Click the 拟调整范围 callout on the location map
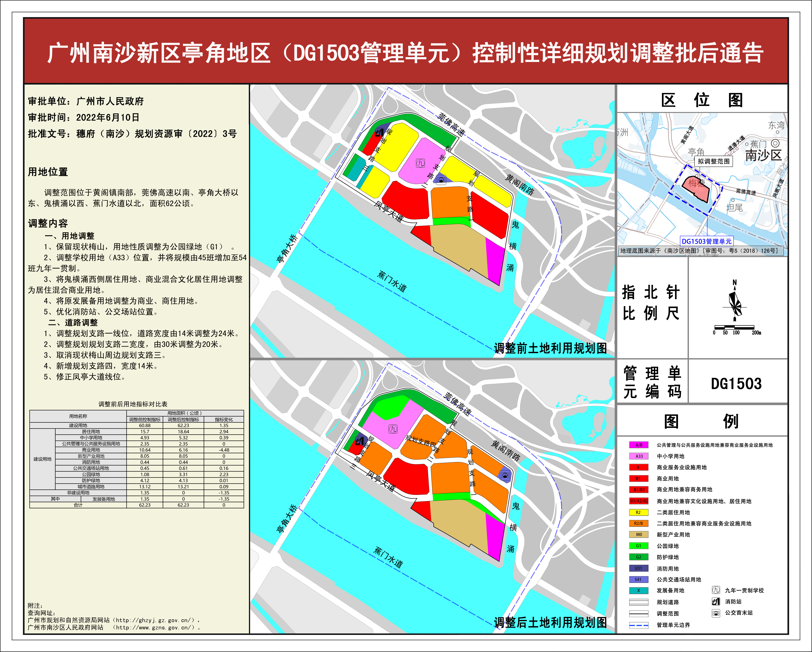 (714, 161)
